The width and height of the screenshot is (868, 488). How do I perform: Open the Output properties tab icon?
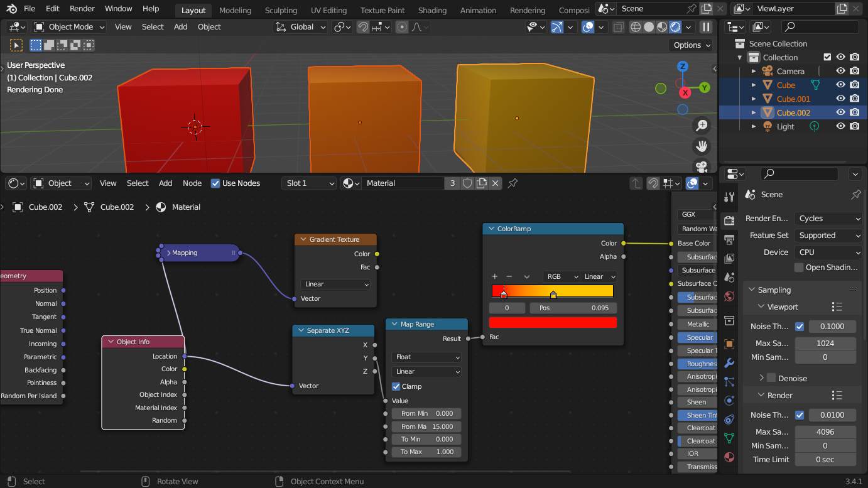tap(729, 239)
